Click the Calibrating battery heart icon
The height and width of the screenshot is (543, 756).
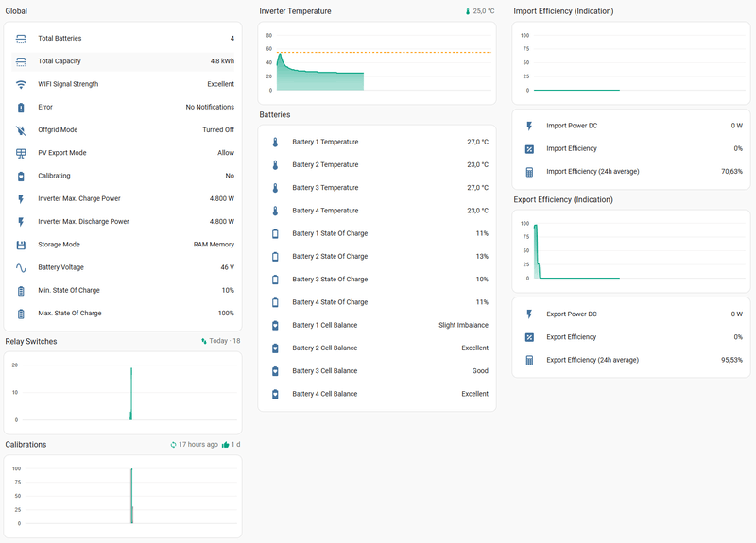tap(21, 177)
